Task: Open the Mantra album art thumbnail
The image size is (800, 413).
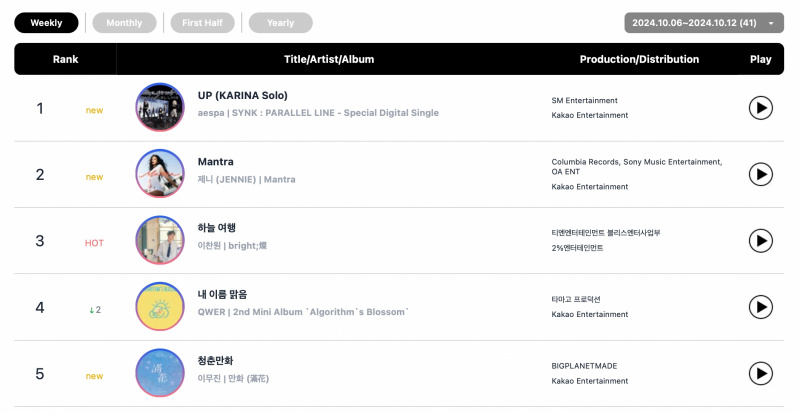Action: [160, 174]
